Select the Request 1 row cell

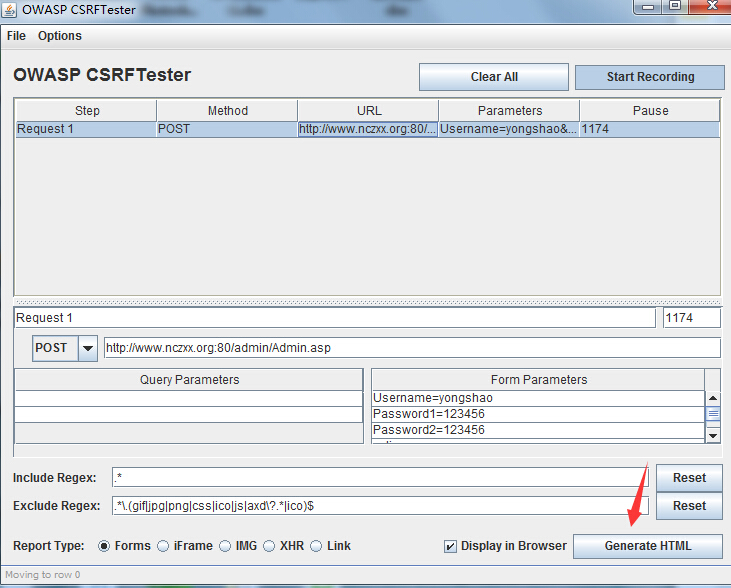pos(86,129)
